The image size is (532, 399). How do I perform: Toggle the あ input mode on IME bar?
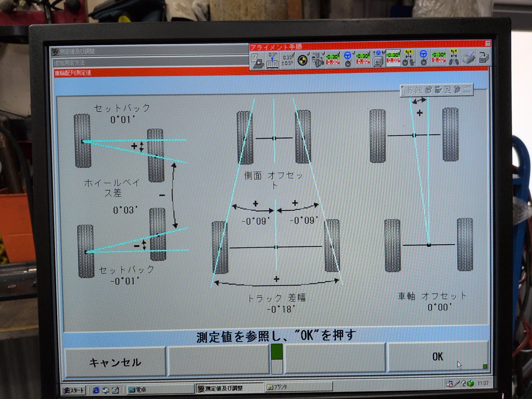pyautogui.click(x=410, y=90)
